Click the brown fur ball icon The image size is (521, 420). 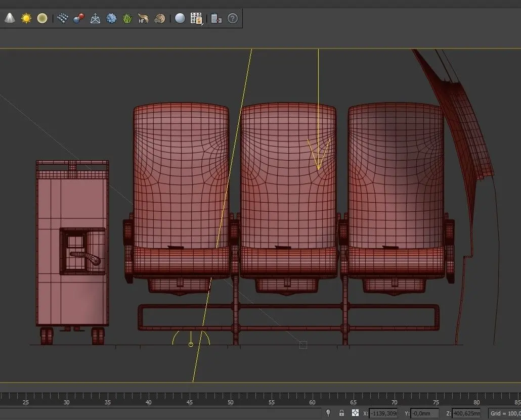point(159,19)
